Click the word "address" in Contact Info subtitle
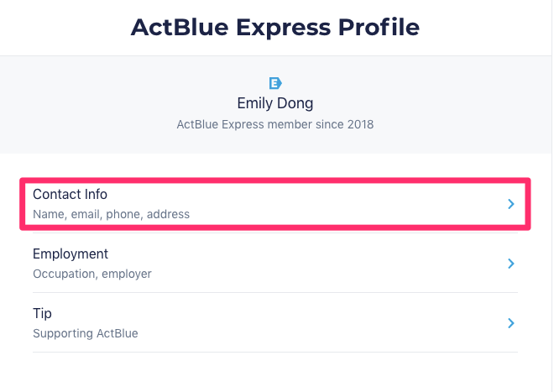This screenshot has height=392, width=554. point(168,214)
